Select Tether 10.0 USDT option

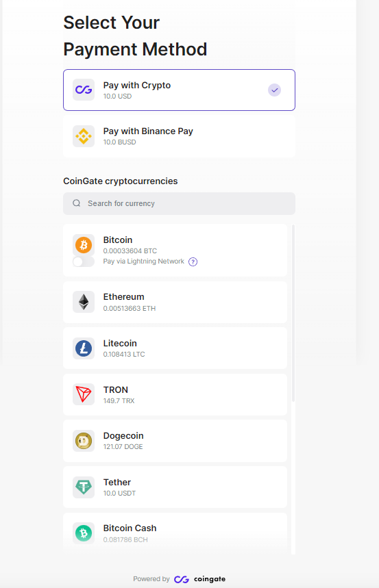coord(175,487)
